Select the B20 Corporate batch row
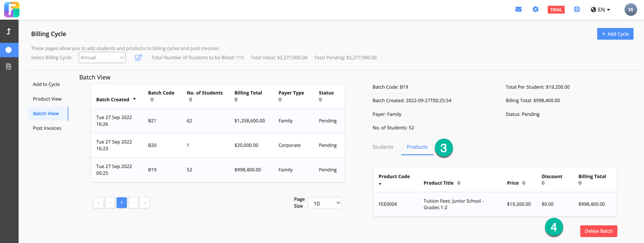The width and height of the screenshot is (644, 243). point(218,145)
